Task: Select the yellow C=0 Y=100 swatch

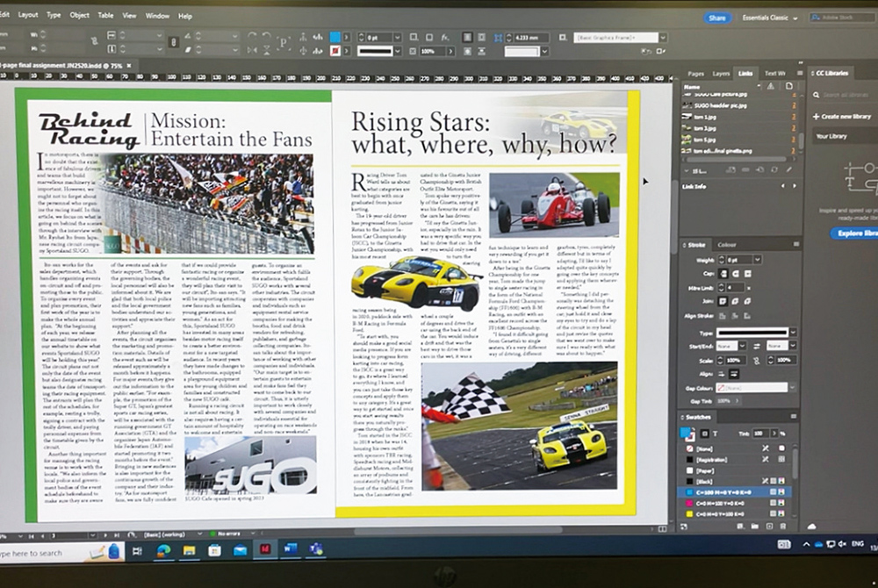Action: point(735,513)
